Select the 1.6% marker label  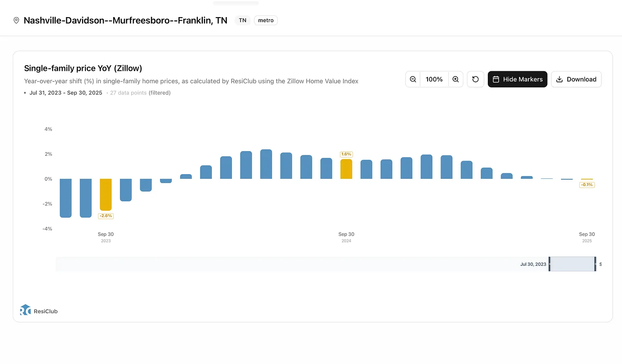[x=346, y=154]
